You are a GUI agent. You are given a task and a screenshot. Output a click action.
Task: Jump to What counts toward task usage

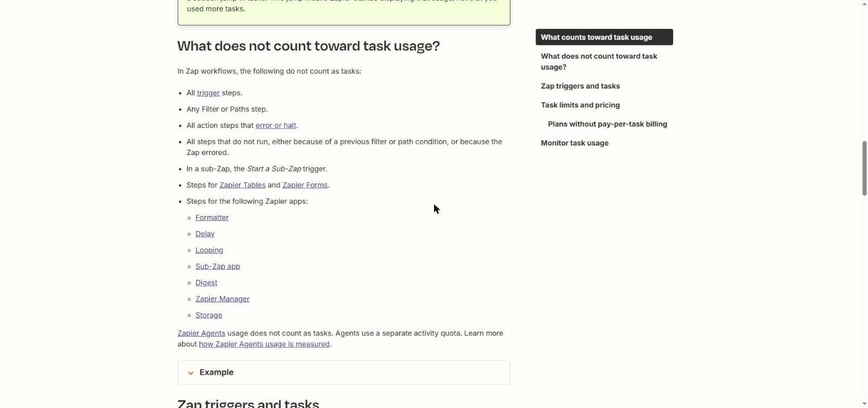(x=604, y=37)
